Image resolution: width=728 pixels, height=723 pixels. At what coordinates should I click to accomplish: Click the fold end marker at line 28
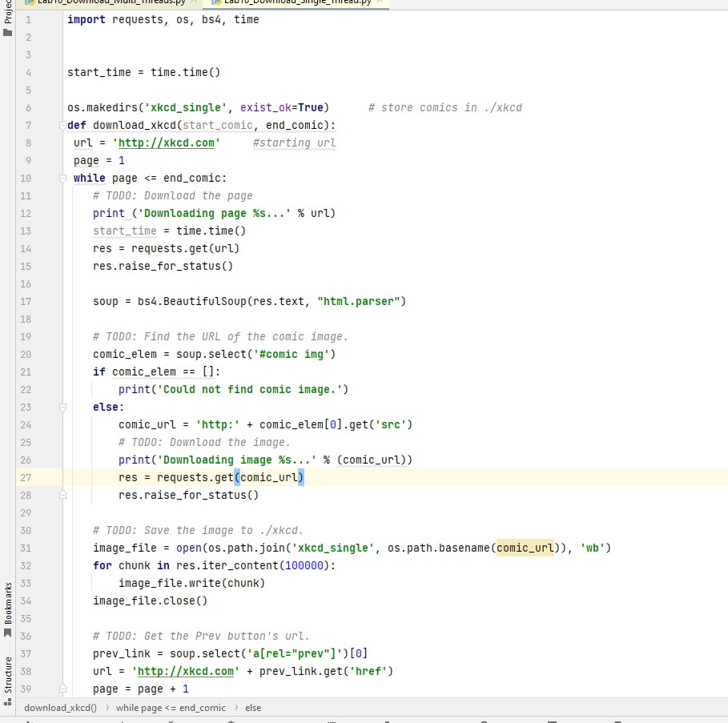tap(62, 495)
